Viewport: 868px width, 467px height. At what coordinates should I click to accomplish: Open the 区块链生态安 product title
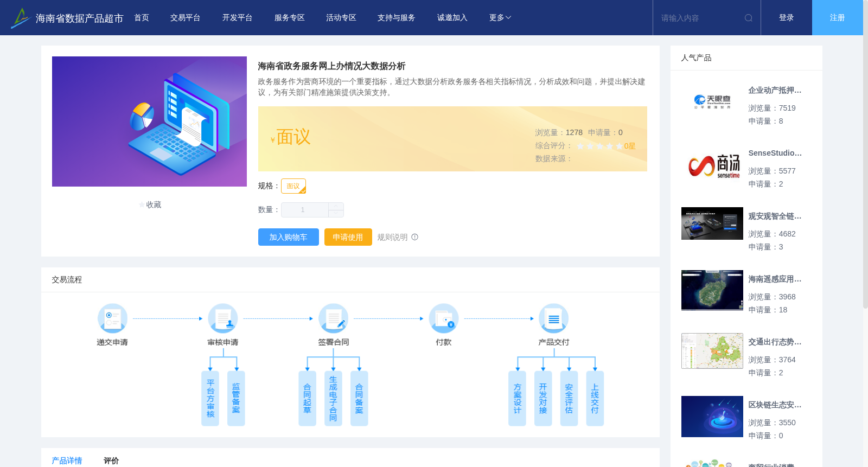(x=775, y=405)
